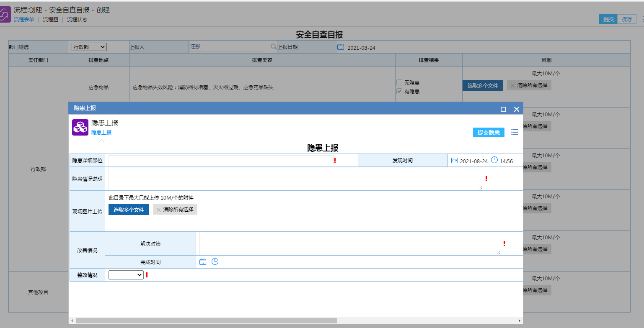Switch to the 流程图 tab
Image resolution: width=644 pixels, height=328 pixels.
tap(50, 20)
